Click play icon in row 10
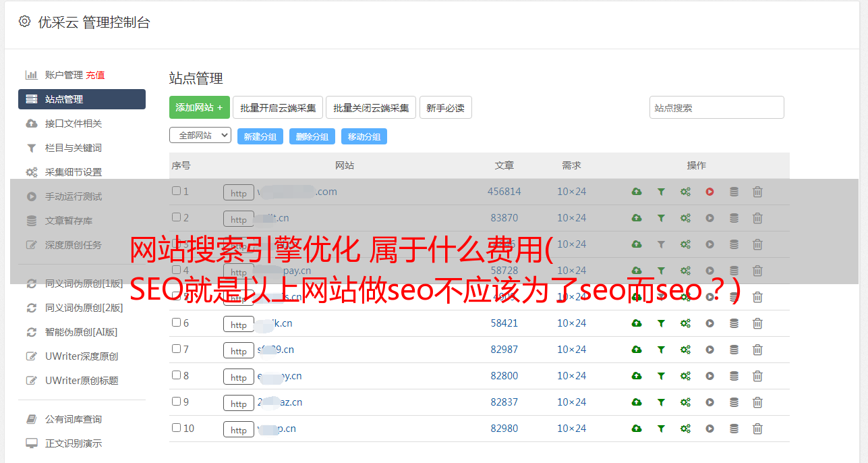The width and height of the screenshot is (868, 463). pyautogui.click(x=710, y=429)
